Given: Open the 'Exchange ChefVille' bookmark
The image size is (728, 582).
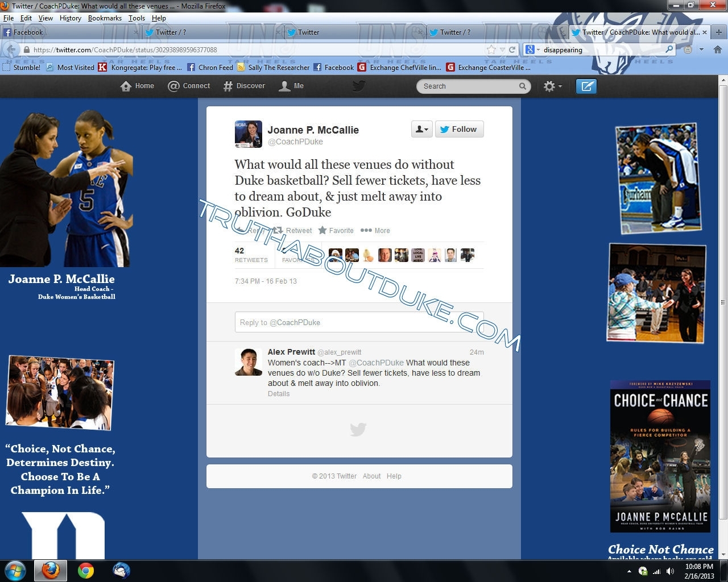Looking at the screenshot, I should pyautogui.click(x=400, y=67).
